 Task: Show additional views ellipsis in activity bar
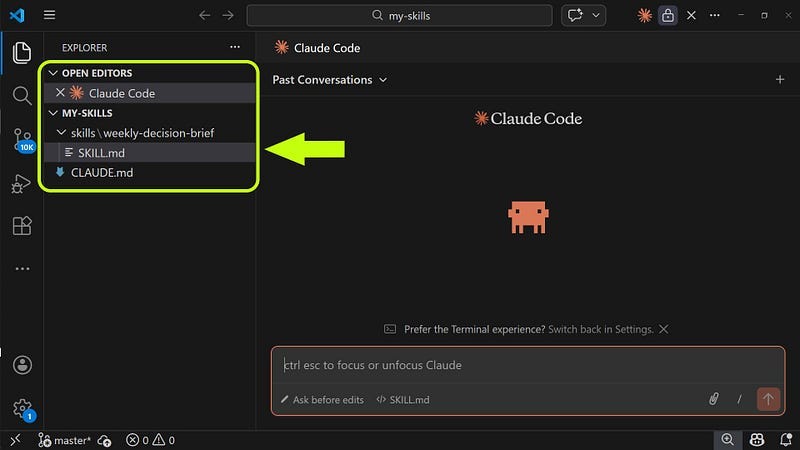coord(22,268)
